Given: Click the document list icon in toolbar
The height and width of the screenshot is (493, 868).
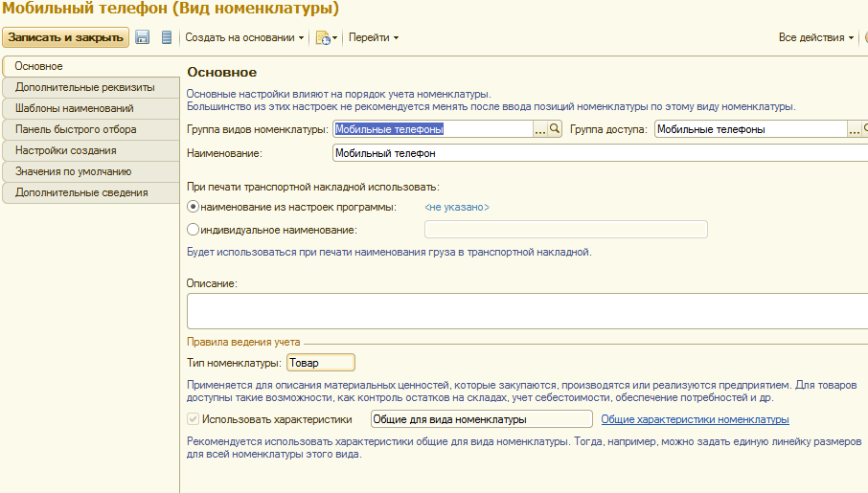Looking at the screenshot, I should click(x=167, y=37).
